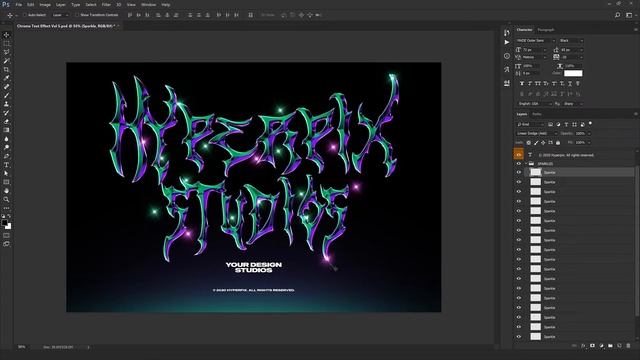The height and width of the screenshot is (360, 640).
Task: Select the Move tool in the toolbar
Action: pos(6,35)
